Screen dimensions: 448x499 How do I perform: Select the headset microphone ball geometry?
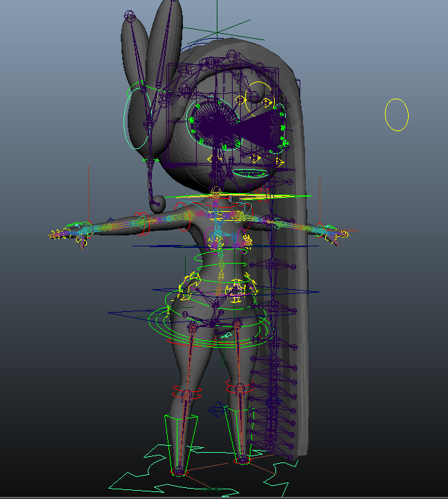[x=157, y=204]
